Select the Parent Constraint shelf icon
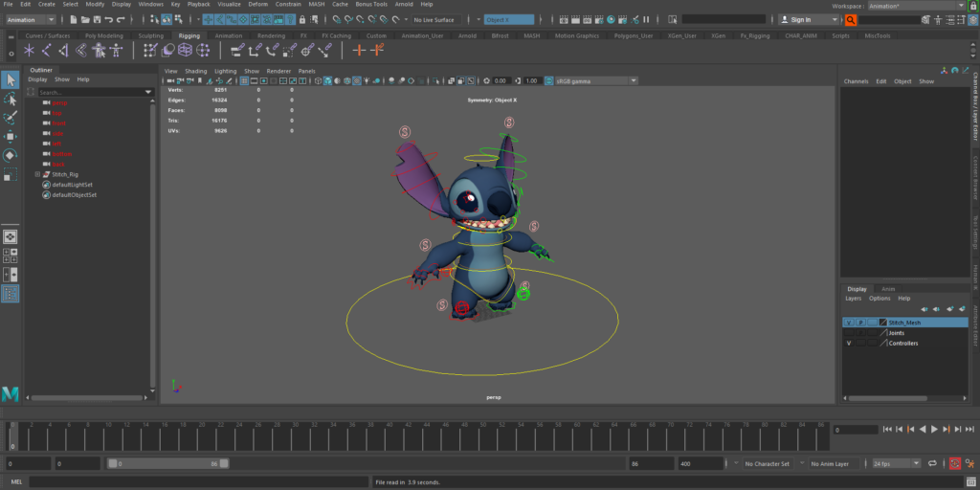980x490 pixels. (237, 50)
